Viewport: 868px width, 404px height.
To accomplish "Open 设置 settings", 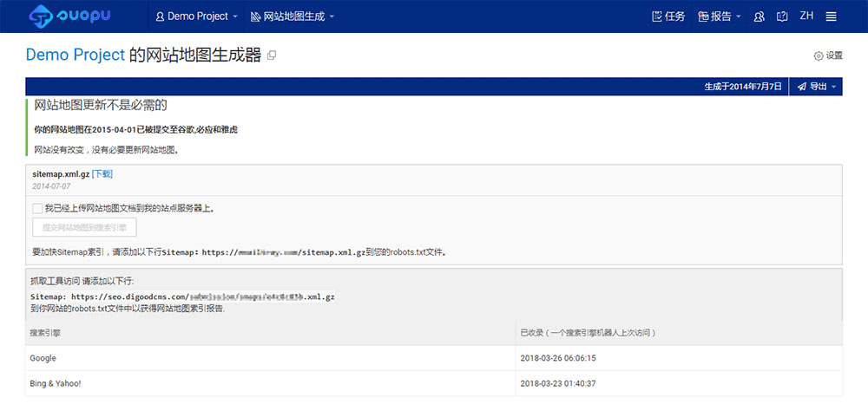I will (828, 55).
